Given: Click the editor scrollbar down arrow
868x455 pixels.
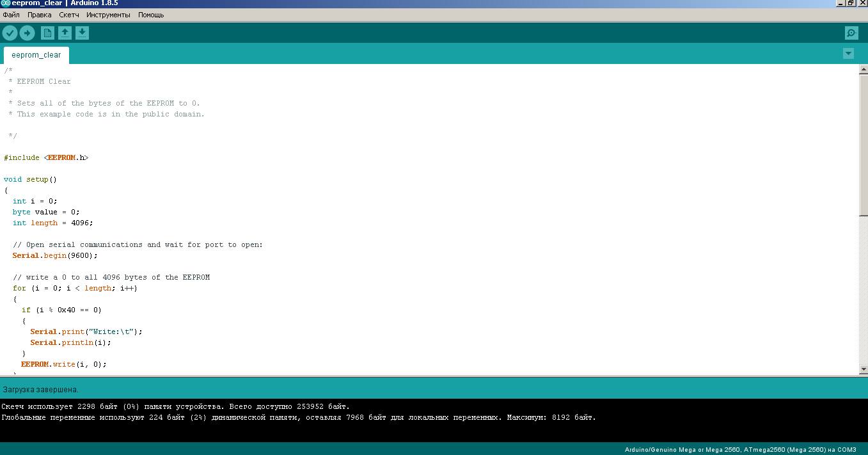Looking at the screenshot, I should (863, 369).
